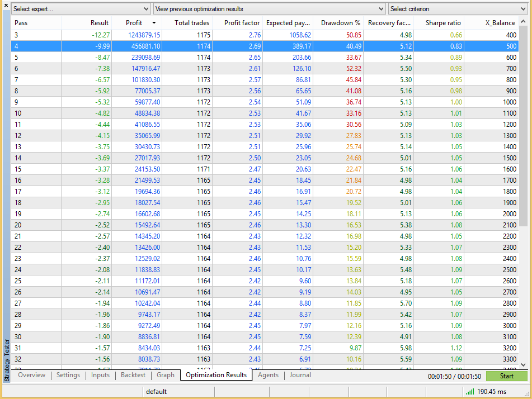Open the Select criterion dropdown
This screenshot has height=399, width=532.
(458, 9)
